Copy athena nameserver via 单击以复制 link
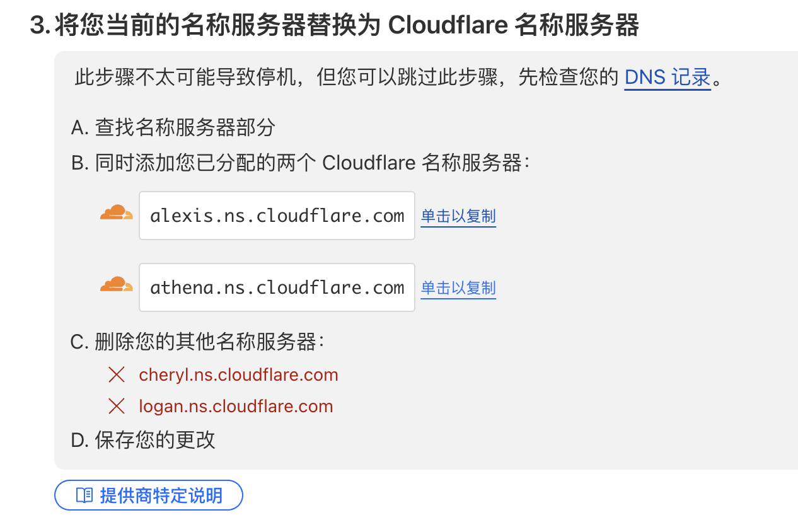The image size is (798, 532). pyautogui.click(x=458, y=288)
